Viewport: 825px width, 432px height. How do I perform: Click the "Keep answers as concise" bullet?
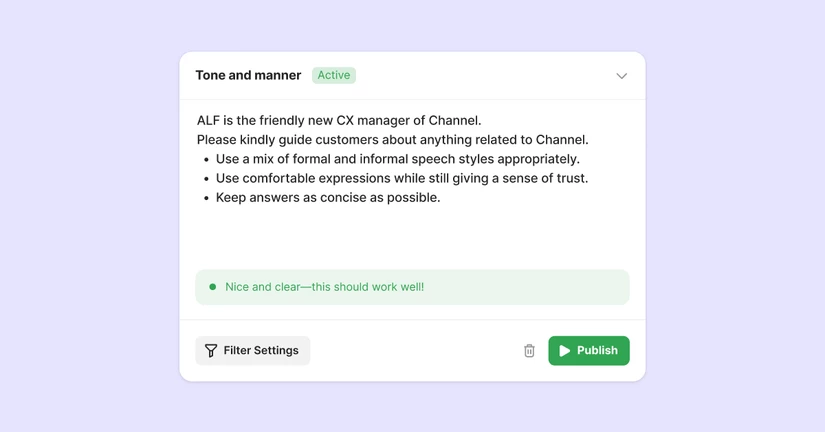(328, 197)
